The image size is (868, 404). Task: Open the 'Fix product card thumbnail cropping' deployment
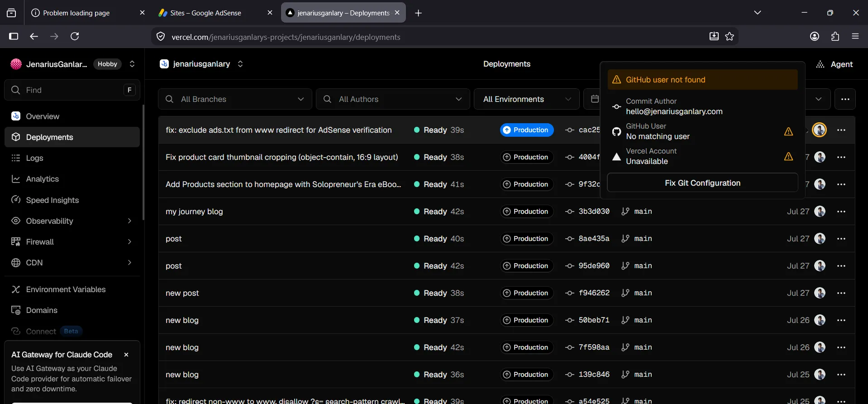[x=282, y=157]
